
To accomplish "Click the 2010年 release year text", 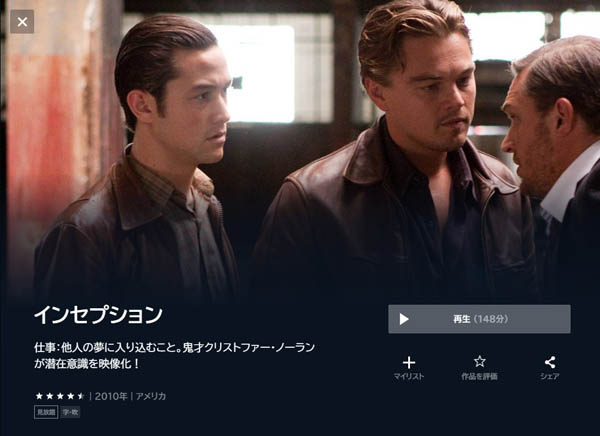I will [x=111, y=396].
